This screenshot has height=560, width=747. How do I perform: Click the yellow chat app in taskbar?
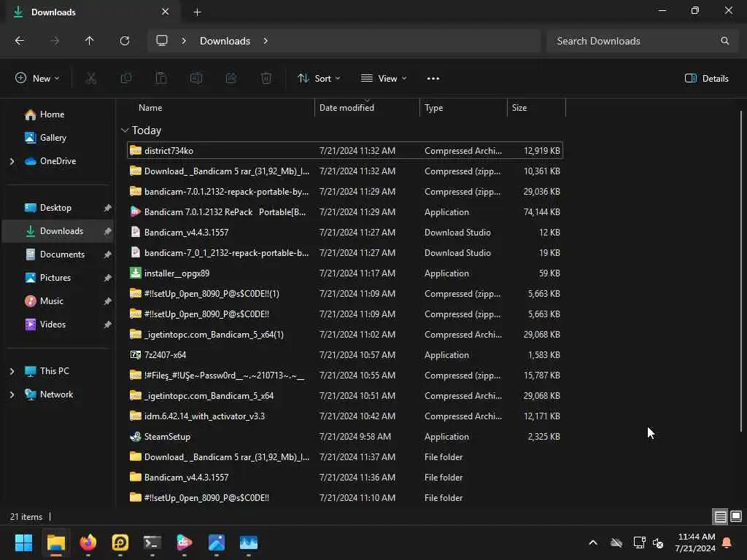click(x=120, y=542)
